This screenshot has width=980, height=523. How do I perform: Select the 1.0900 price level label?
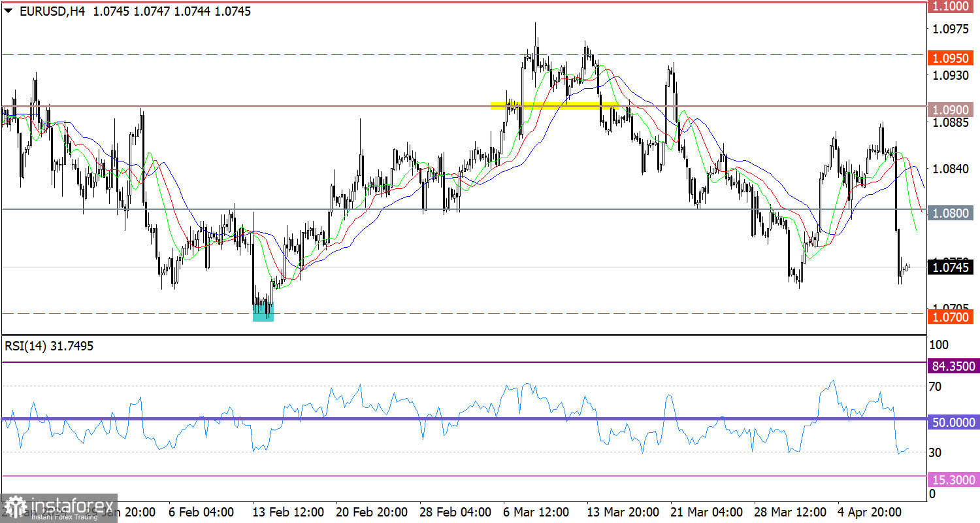(951, 109)
